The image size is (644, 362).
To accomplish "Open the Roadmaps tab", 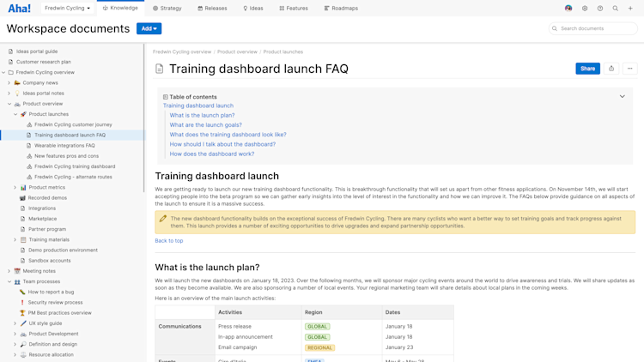I will click(x=341, y=9).
